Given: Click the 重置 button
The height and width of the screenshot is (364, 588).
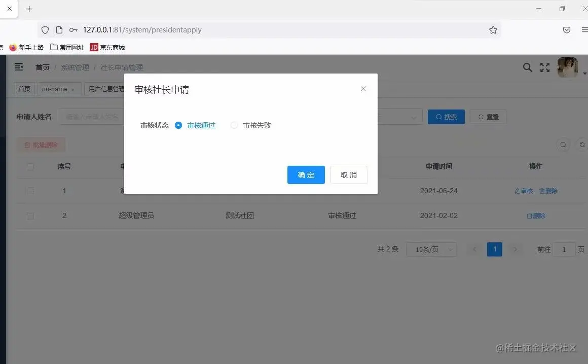Looking at the screenshot, I should coord(488,117).
